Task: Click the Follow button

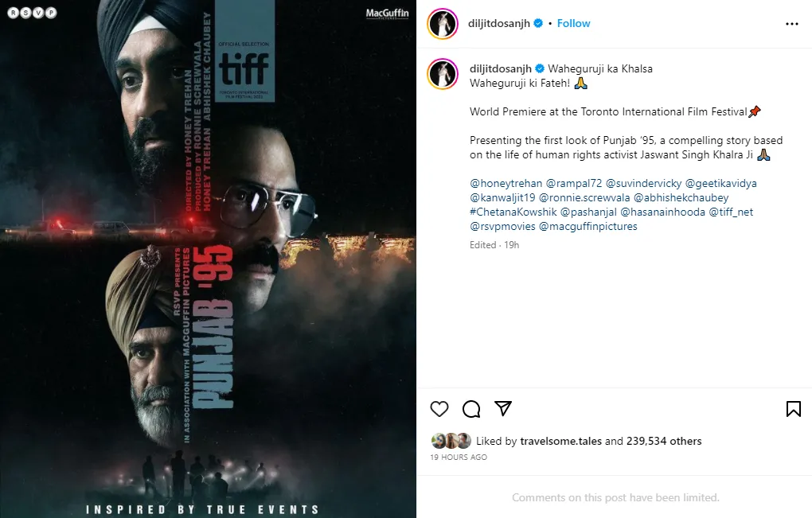Action: (x=573, y=23)
